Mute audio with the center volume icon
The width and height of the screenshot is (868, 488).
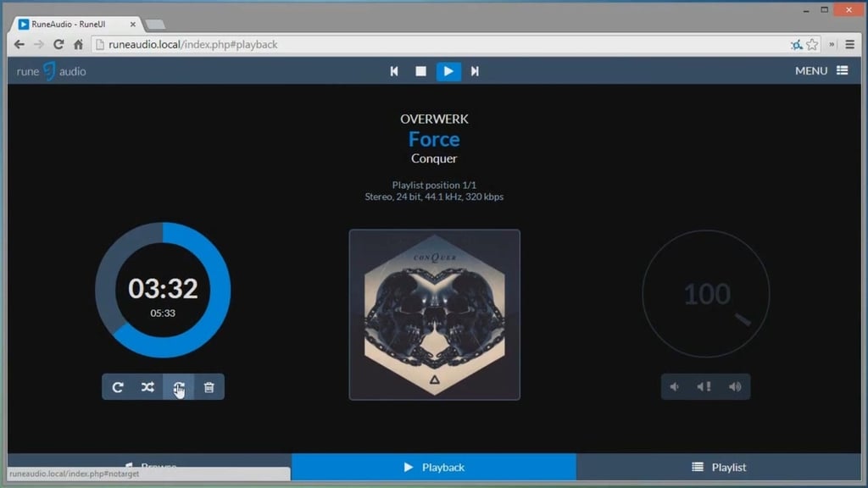point(704,386)
